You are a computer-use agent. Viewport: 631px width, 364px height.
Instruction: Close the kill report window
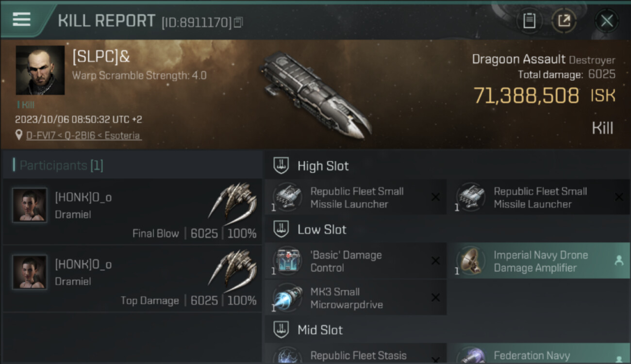(x=607, y=21)
